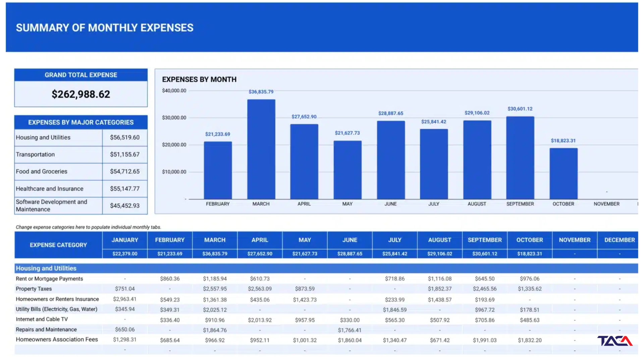Image resolution: width=644 pixels, height=362 pixels.
Task: Select June Repairs value $1,766.41
Action: tap(350, 330)
